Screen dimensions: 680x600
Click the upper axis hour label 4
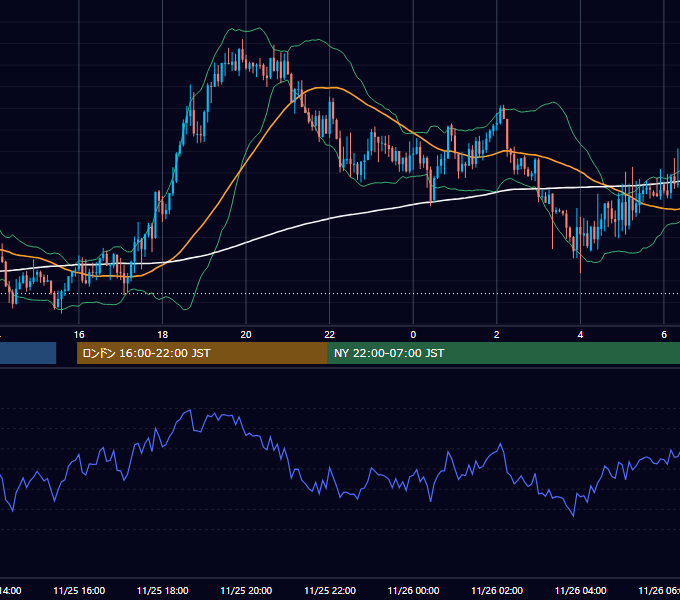coord(580,335)
